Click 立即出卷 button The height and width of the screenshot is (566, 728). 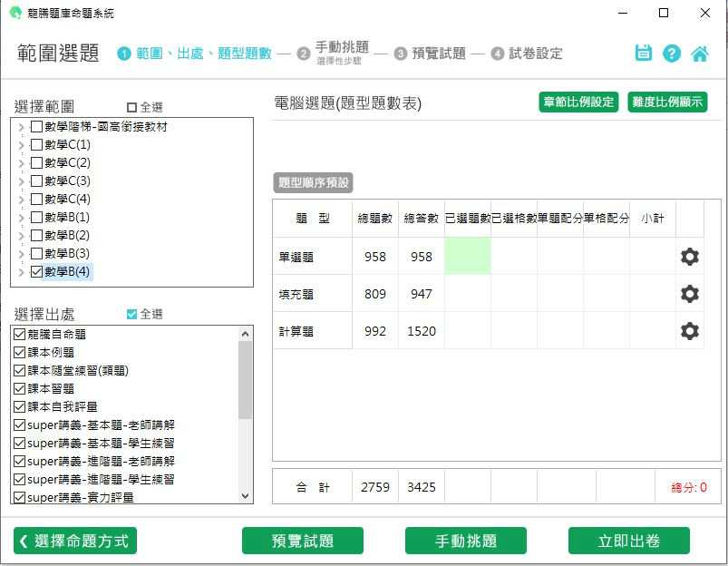coord(629,541)
